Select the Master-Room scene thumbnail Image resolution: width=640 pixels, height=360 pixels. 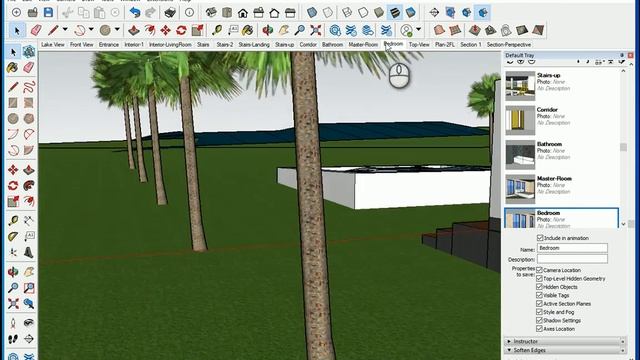[520, 189]
